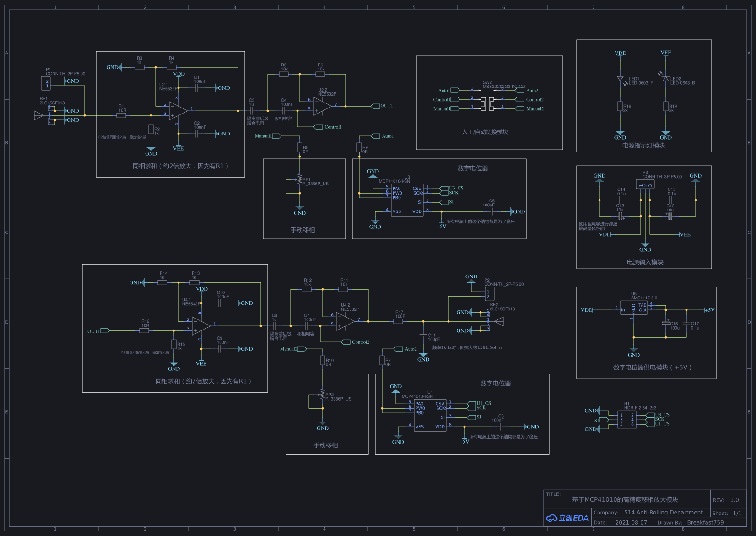756x536 pixels.
Task: Click the U1 MCP41010 chip body
Action: point(430,415)
